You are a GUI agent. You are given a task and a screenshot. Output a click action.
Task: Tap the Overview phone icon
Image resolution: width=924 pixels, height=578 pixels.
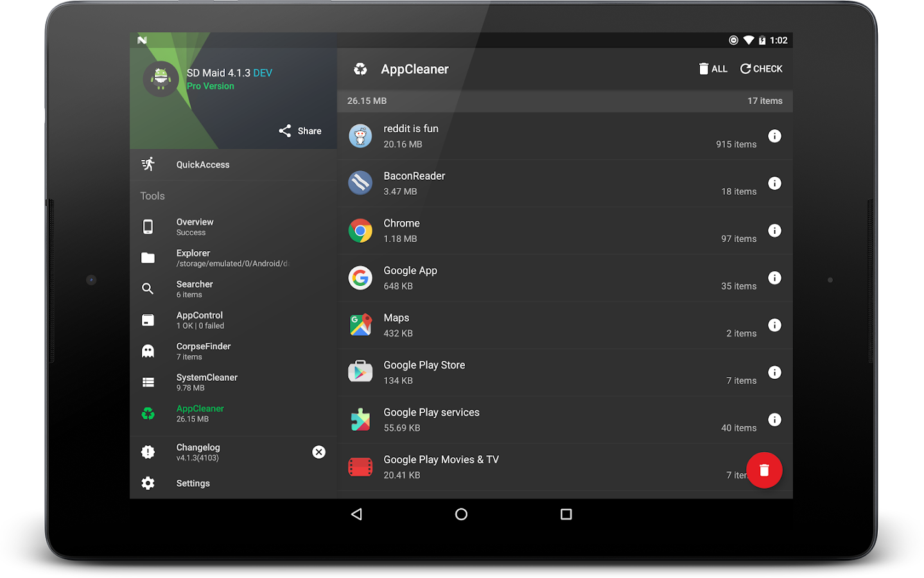[148, 227]
